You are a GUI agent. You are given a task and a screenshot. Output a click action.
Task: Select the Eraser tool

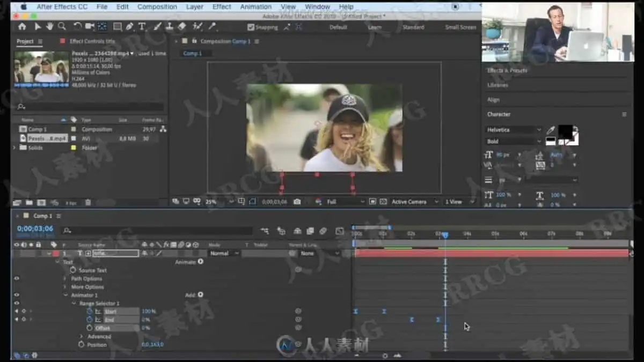coord(181,26)
